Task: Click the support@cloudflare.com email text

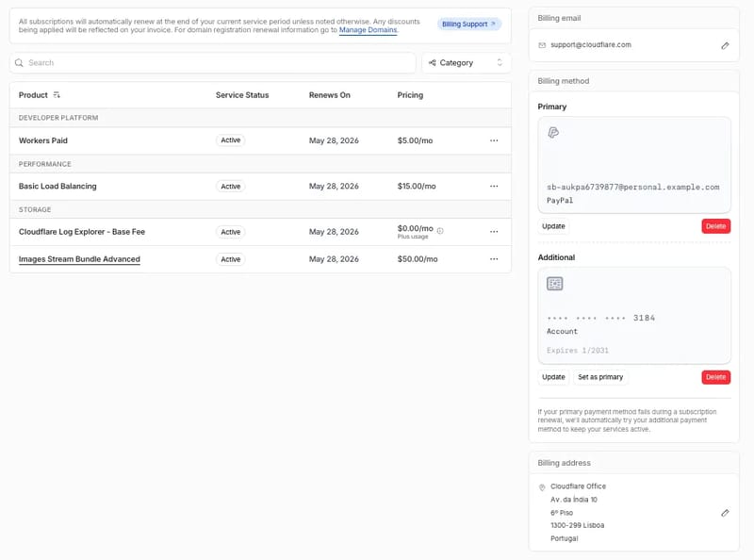Action: (x=591, y=44)
